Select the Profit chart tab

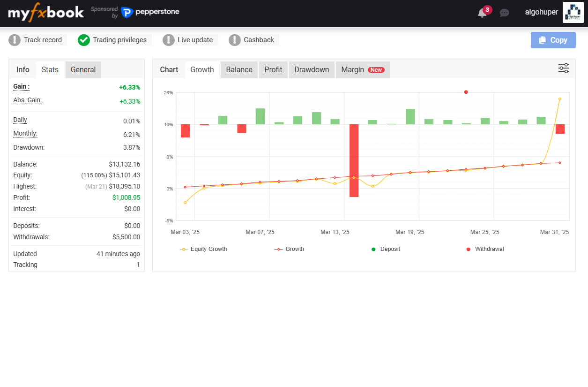click(273, 69)
